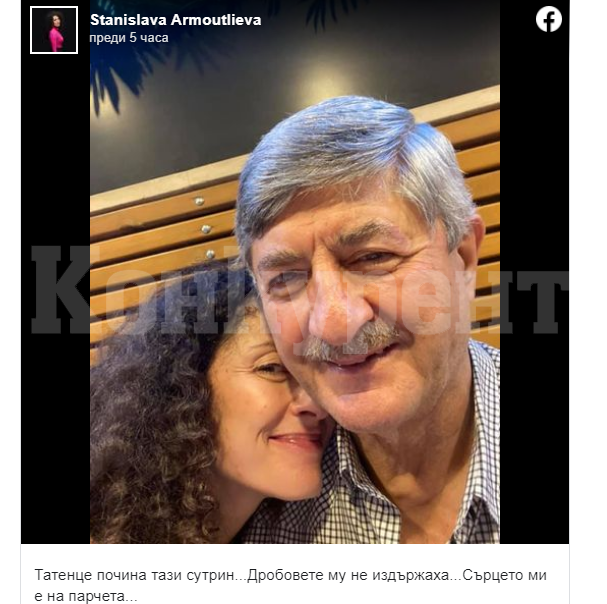Click the caption line 'е на парчета...'
The height and width of the screenshot is (604, 607).
[x=86, y=596]
